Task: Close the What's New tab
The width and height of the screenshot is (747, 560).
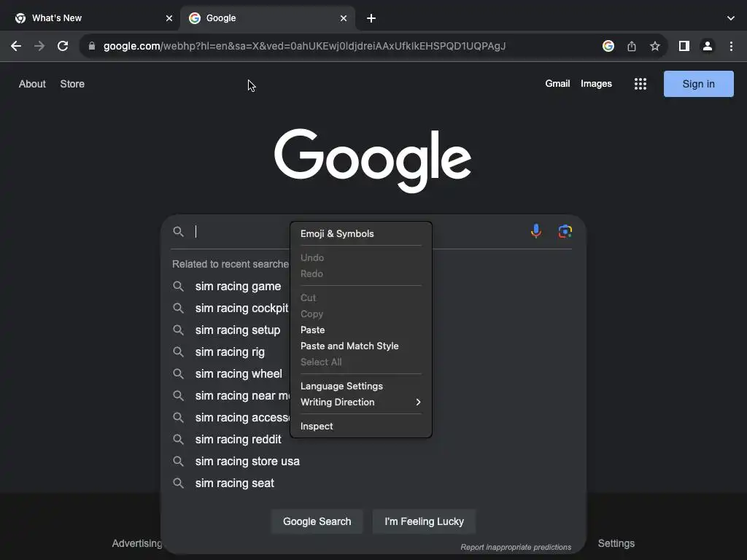Action: point(169,18)
